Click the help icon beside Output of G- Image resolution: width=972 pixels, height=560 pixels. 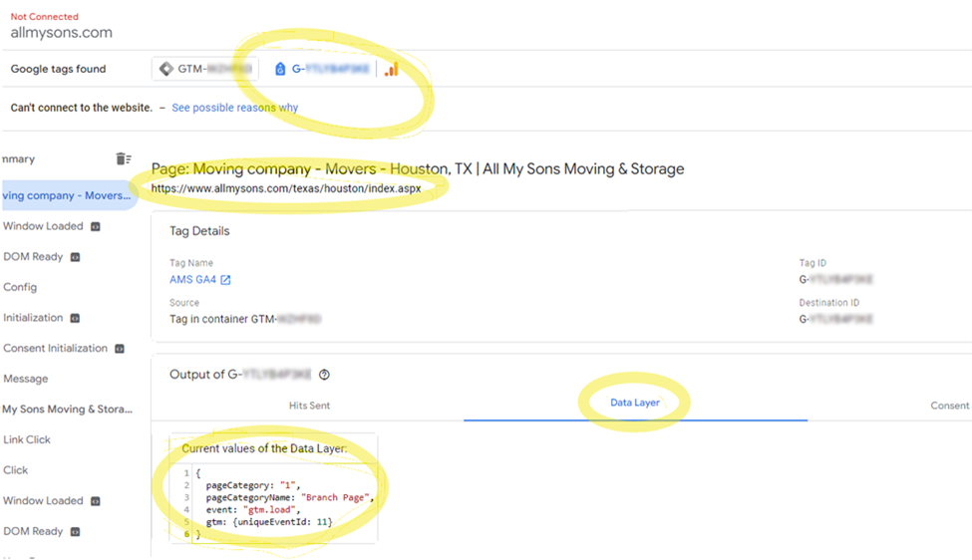(x=324, y=375)
